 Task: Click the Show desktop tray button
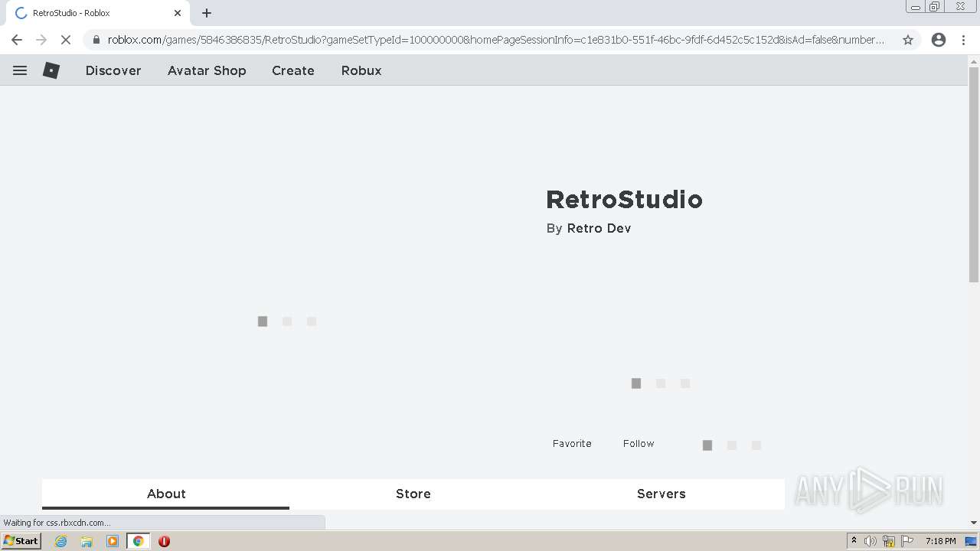tap(971, 541)
